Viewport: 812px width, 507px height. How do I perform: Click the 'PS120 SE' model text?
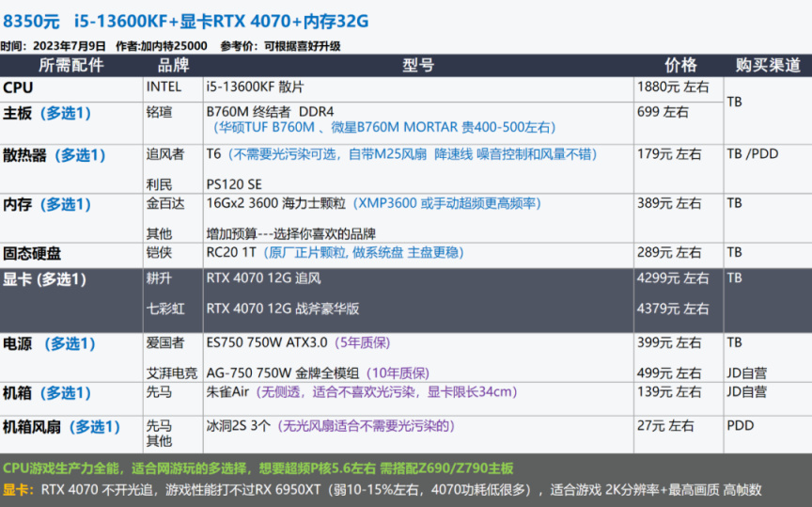234,184
